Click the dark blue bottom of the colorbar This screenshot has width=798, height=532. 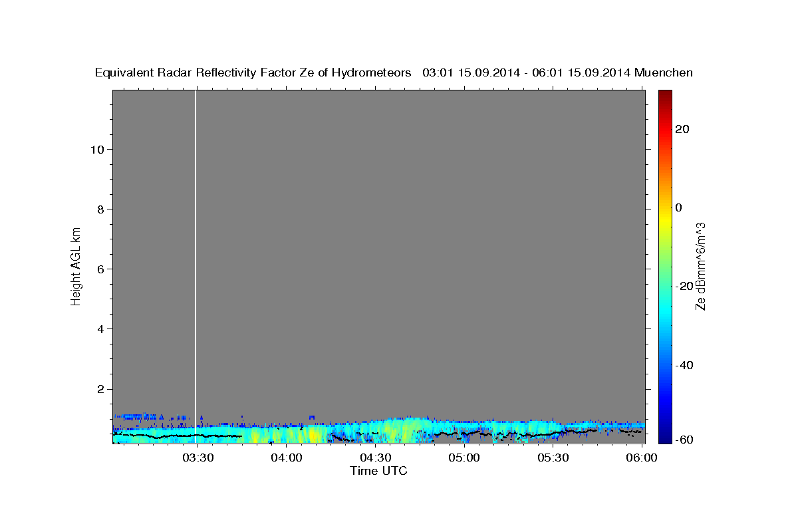click(664, 438)
